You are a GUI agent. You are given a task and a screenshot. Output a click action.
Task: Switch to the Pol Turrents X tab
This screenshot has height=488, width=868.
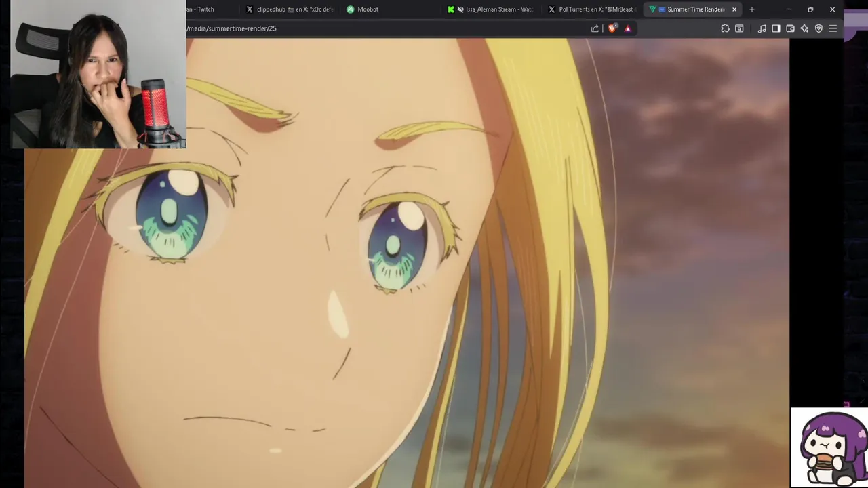[591, 9]
